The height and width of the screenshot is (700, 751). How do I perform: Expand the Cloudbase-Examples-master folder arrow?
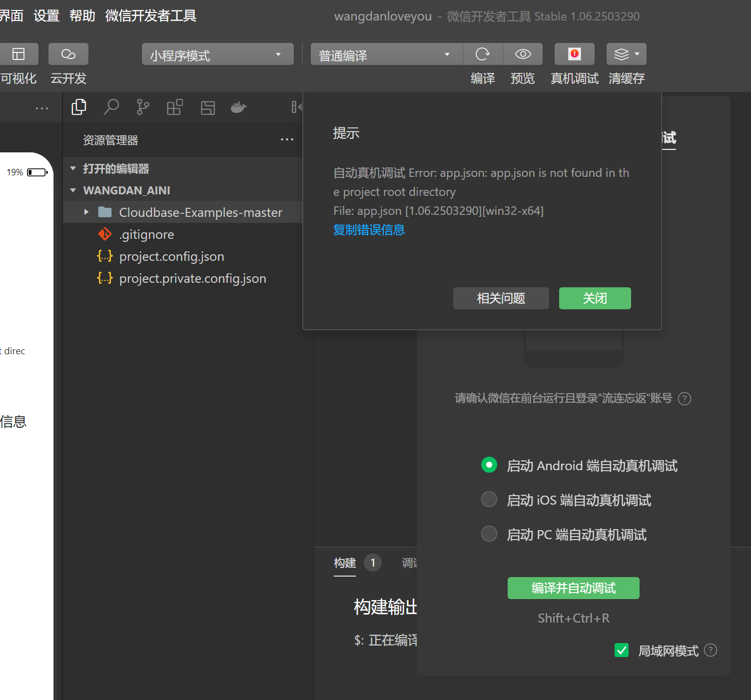pyautogui.click(x=86, y=212)
